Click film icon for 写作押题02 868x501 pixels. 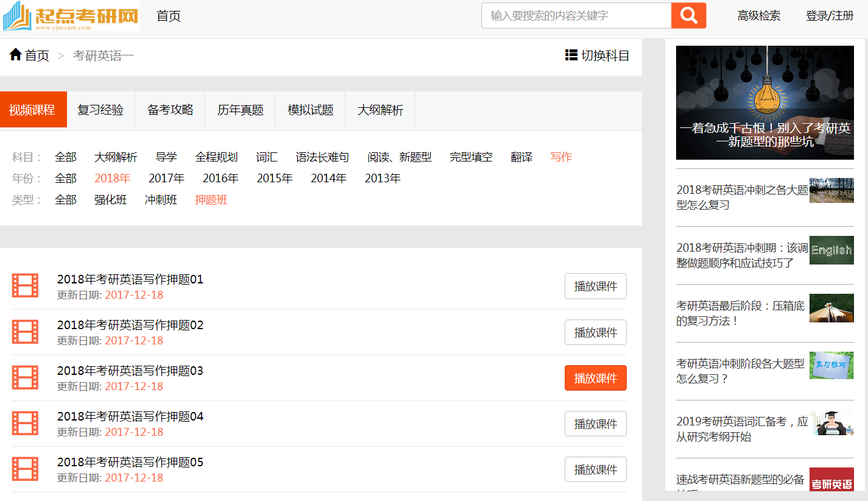[x=25, y=332]
